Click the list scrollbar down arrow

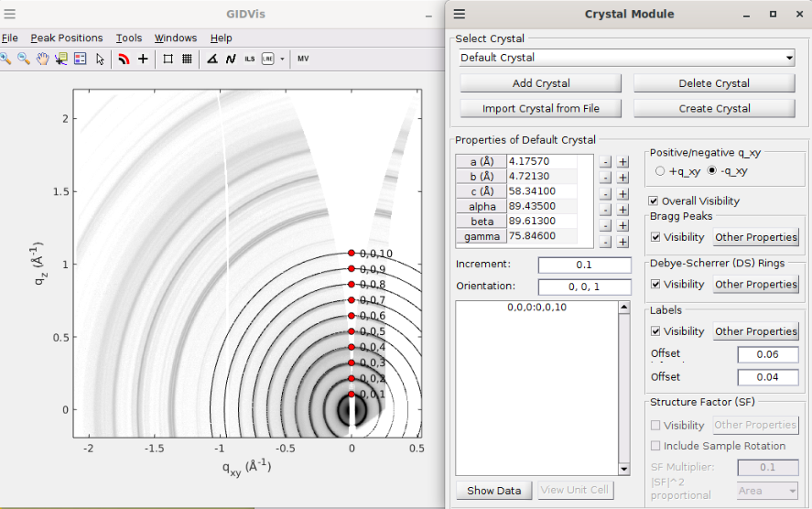(x=624, y=469)
